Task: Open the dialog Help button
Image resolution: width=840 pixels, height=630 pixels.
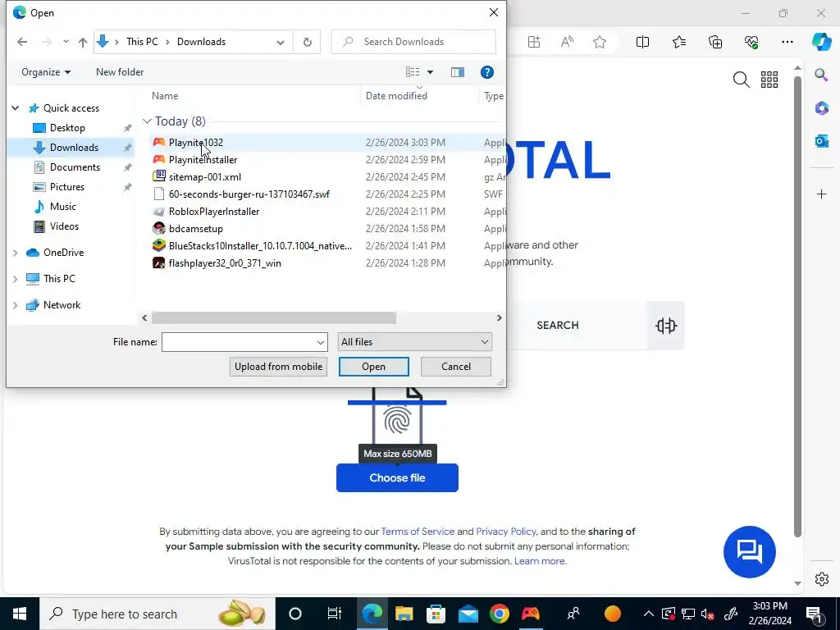Action: pyautogui.click(x=487, y=72)
